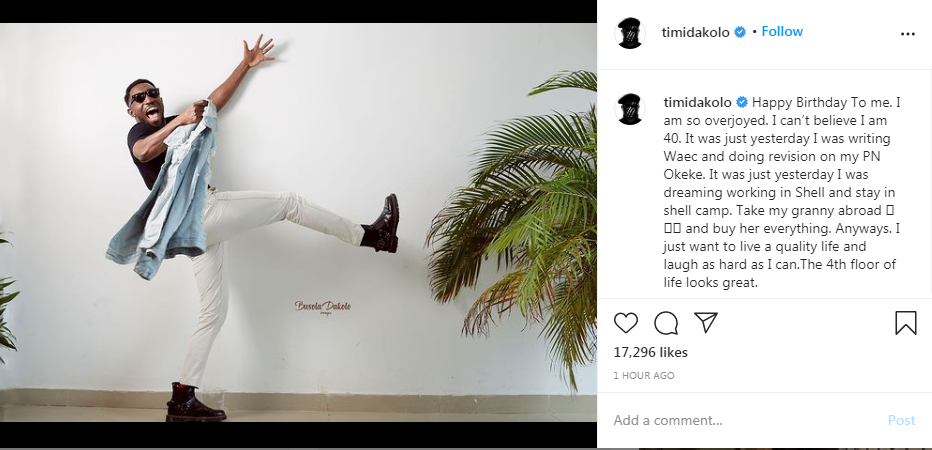Click verified badge in caption
Viewport: 932px width, 450px height.
point(742,102)
